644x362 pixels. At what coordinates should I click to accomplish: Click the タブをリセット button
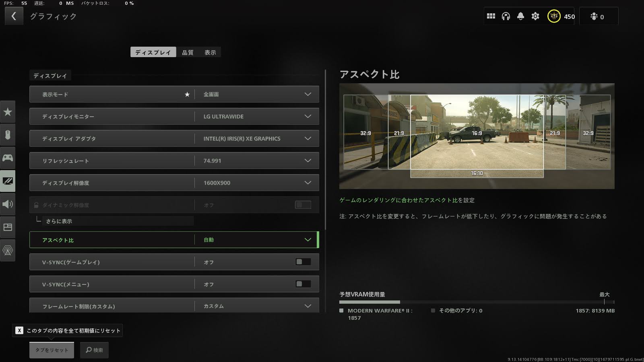pyautogui.click(x=52, y=350)
